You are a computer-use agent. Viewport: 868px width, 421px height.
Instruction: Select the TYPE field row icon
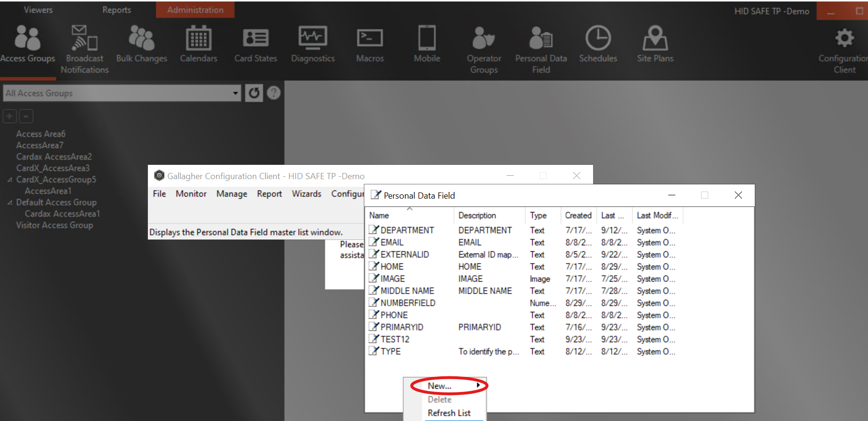click(x=374, y=351)
